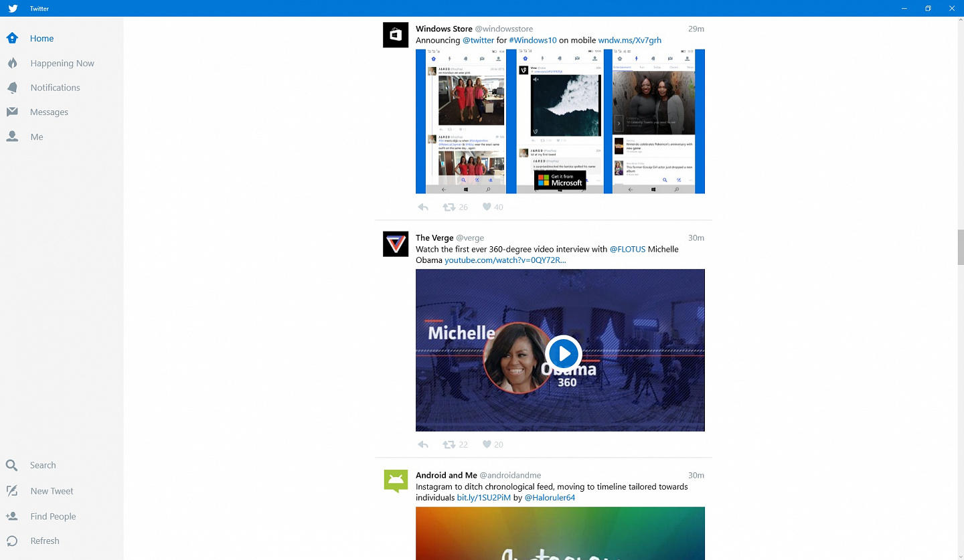This screenshot has width=964, height=560.
Task: Select Messages in the sidebar
Action: pos(49,112)
